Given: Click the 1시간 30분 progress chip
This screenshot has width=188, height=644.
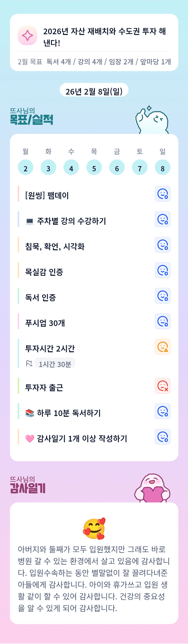Looking at the screenshot, I should pos(55,364).
